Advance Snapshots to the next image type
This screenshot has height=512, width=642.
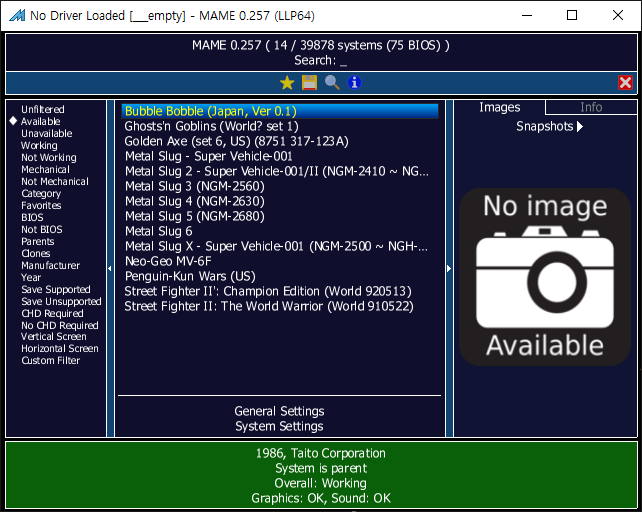point(580,126)
